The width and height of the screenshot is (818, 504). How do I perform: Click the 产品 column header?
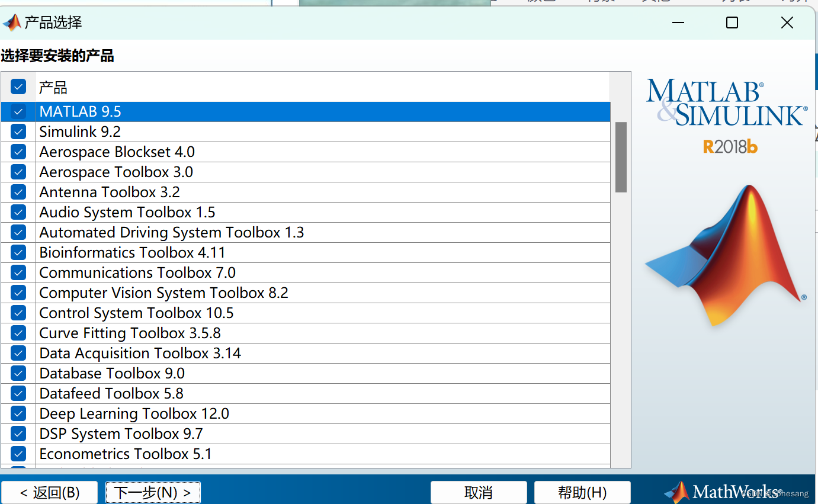pyautogui.click(x=323, y=88)
